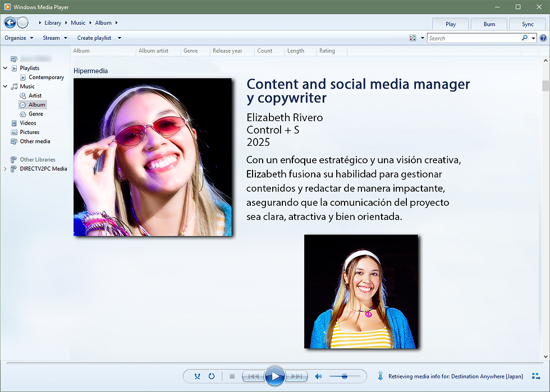Screen dimensions: 550x392
Task: Click the blurred library name at top of sidebar
Action: pos(35,58)
